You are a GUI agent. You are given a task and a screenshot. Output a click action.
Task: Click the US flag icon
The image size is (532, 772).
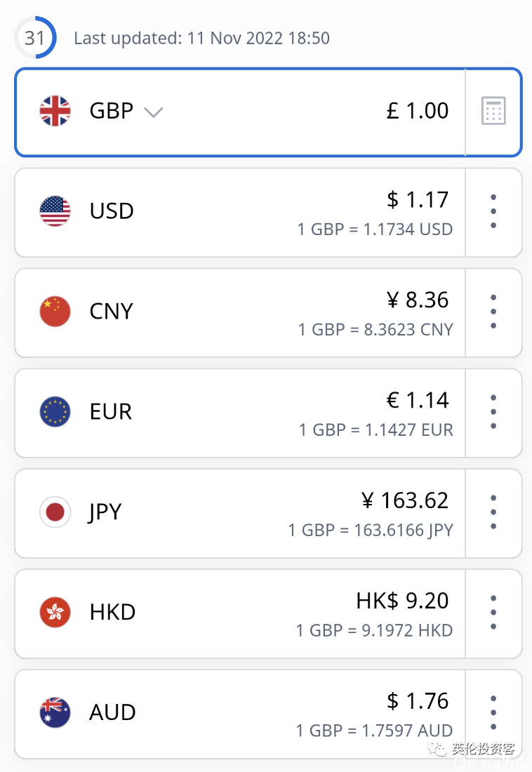point(55,211)
